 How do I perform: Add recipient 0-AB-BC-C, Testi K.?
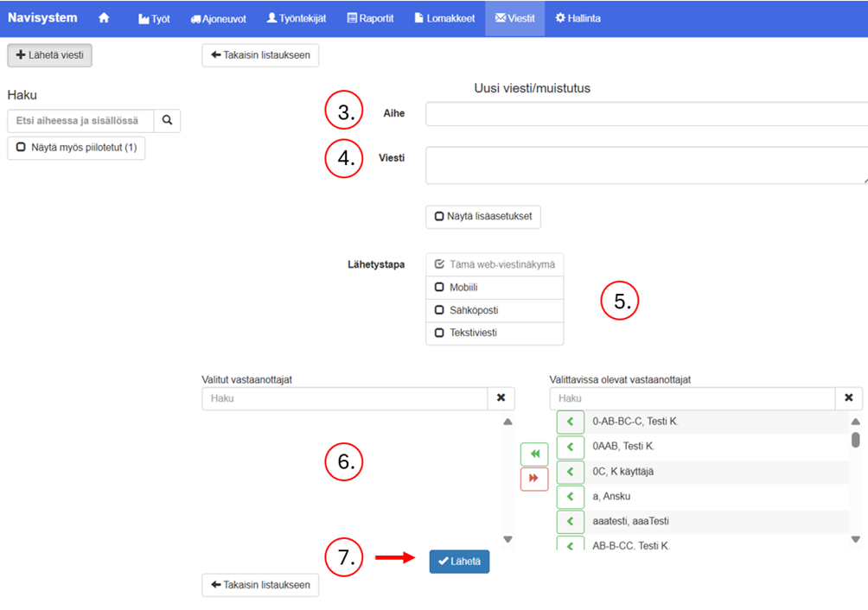(570, 422)
